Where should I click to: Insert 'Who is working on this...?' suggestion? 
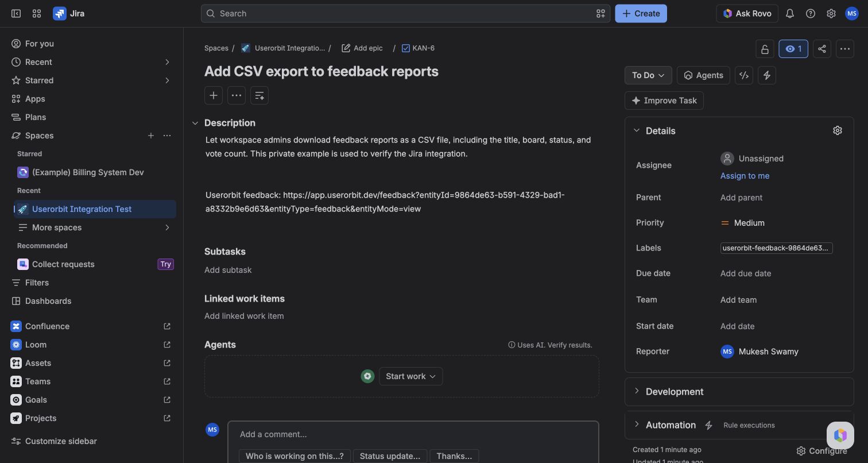(x=294, y=456)
